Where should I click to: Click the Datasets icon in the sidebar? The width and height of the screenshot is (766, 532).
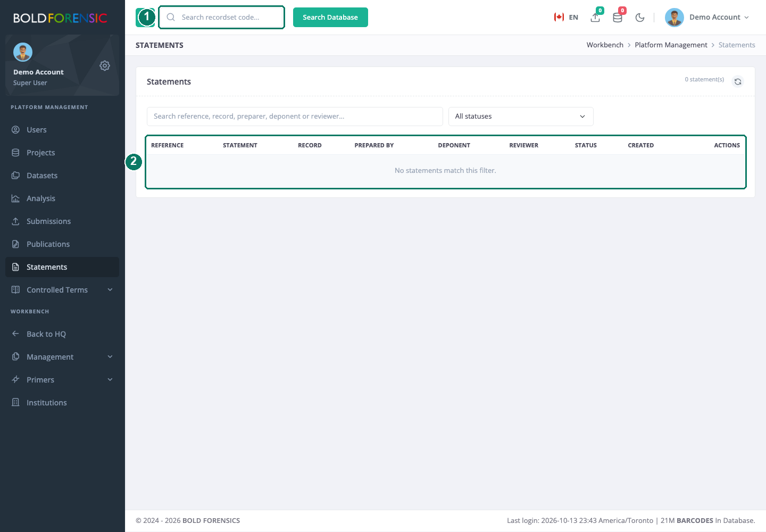click(16, 176)
